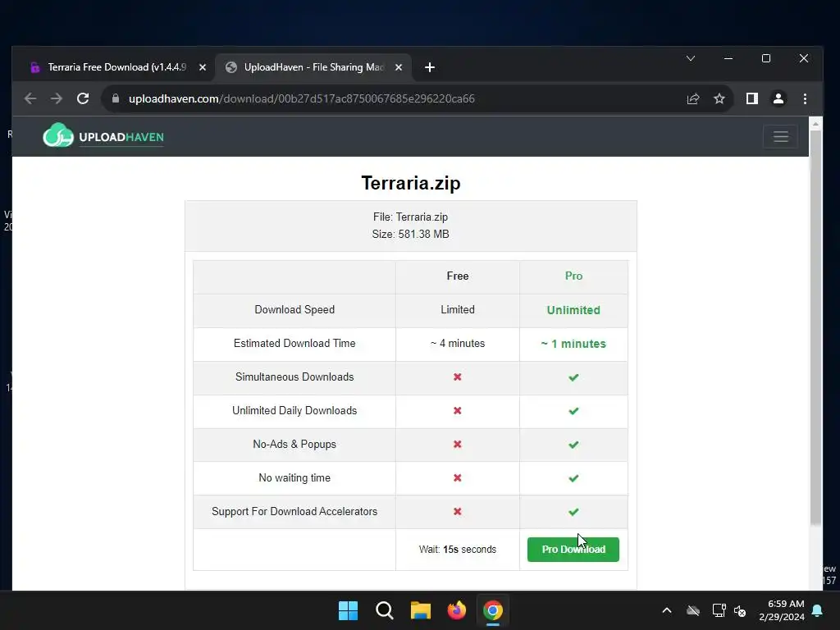Toggle Chrome side panel
The width and height of the screenshot is (840, 630).
tap(751, 98)
